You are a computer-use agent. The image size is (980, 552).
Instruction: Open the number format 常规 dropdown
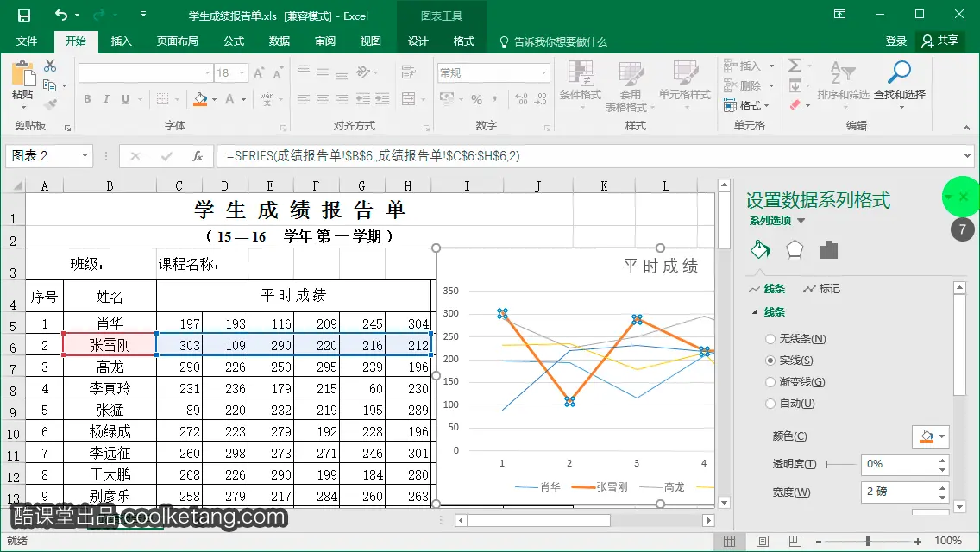[x=543, y=73]
